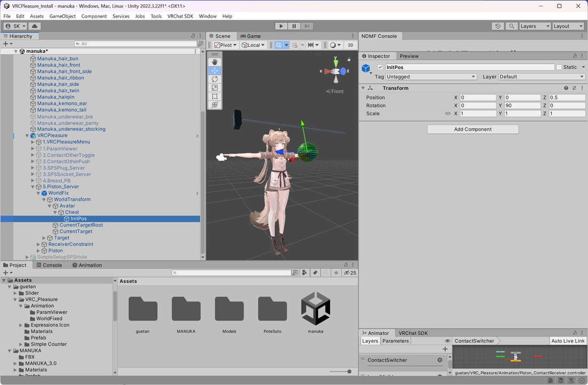Open the GameObject menu
This screenshot has height=385, width=588.
(x=62, y=16)
